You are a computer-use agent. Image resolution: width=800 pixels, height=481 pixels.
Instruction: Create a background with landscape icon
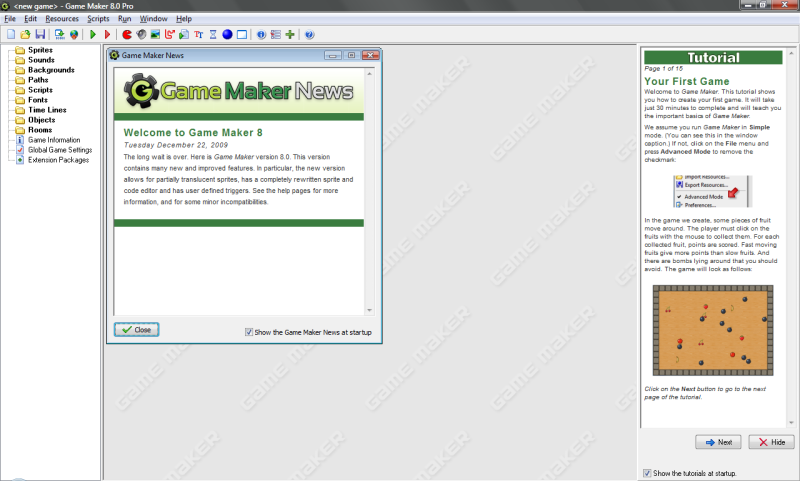pos(156,35)
